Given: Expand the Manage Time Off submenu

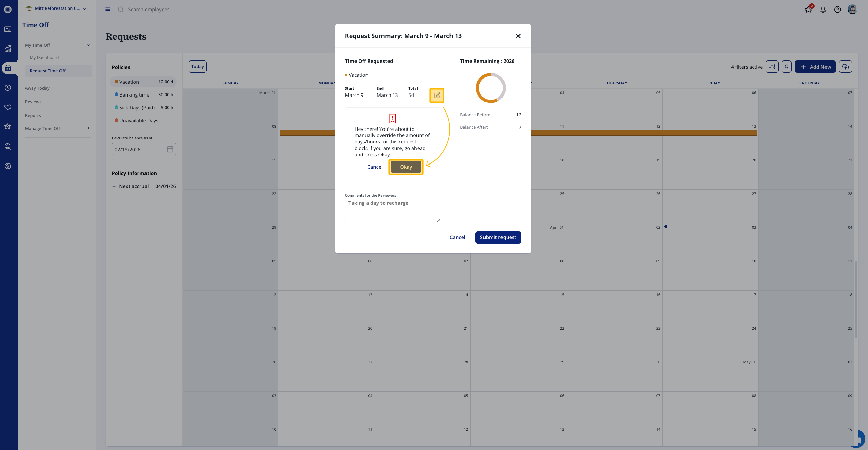Looking at the screenshot, I should tap(88, 128).
